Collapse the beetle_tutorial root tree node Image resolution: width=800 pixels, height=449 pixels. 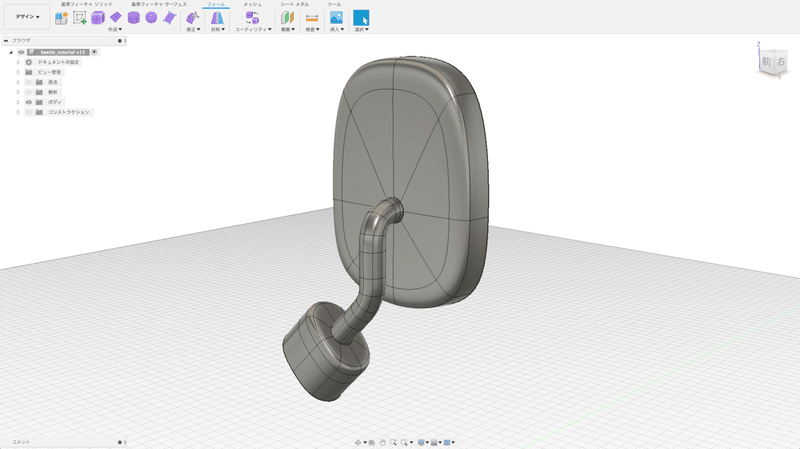[x=11, y=52]
